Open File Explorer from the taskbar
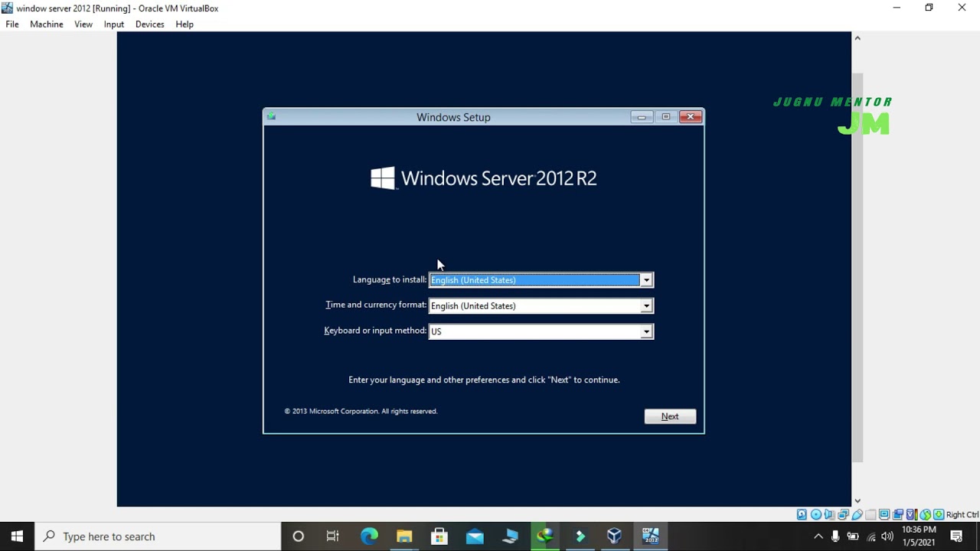The width and height of the screenshot is (980, 551). 404,536
